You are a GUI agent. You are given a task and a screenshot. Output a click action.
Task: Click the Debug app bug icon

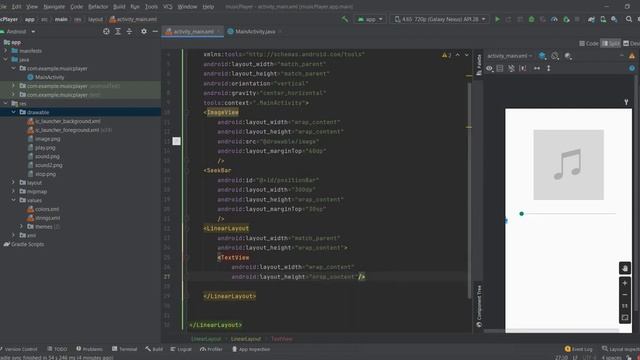pyautogui.click(x=531, y=19)
